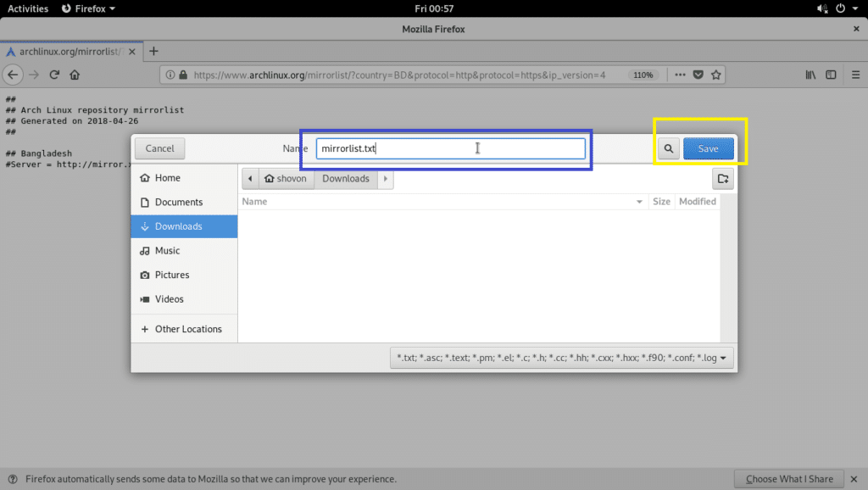Expand the Name column sort arrow
The height and width of the screenshot is (490, 868).
pos(639,202)
